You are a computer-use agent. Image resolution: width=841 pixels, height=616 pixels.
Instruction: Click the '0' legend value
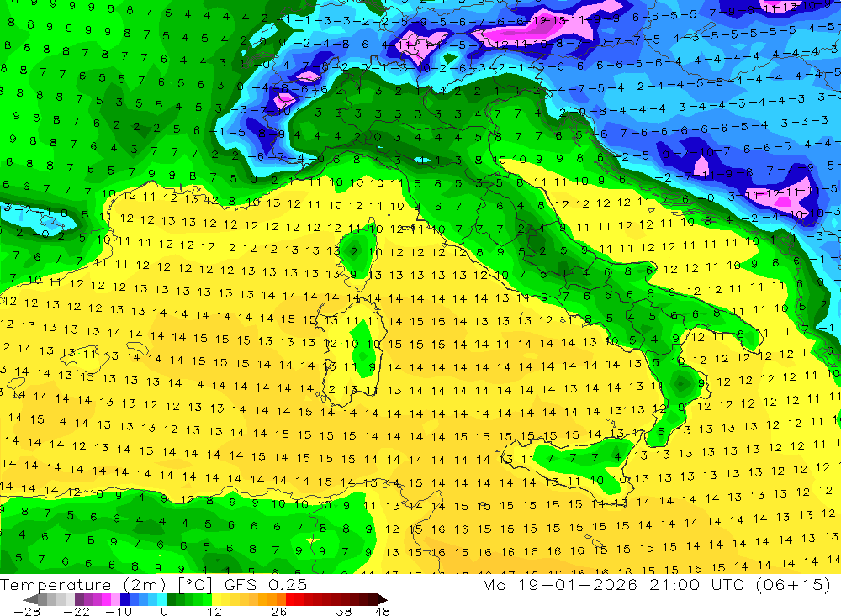(x=164, y=612)
